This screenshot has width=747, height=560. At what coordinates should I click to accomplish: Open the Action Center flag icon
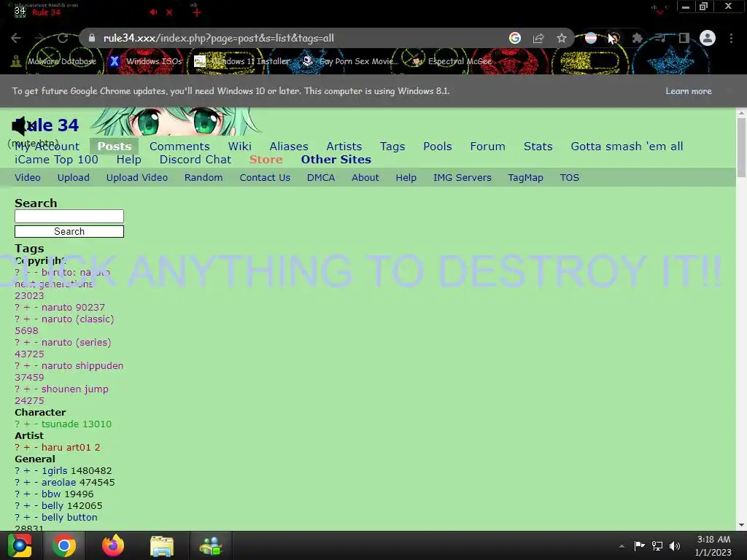pyautogui.click(x=639, y=545)
